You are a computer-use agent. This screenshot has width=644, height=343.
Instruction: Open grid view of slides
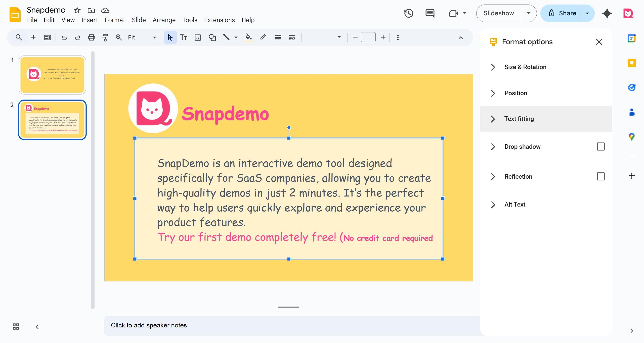[x=16, y=327]
